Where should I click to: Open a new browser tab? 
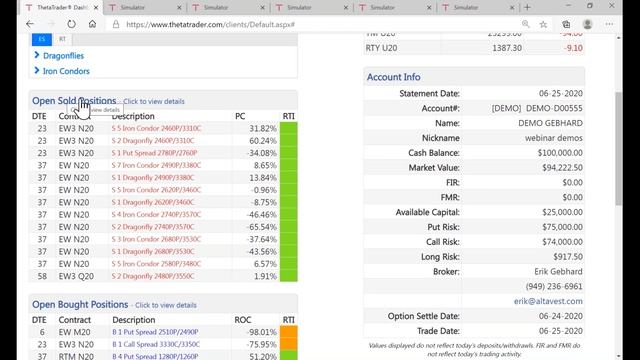pos(527,7)
